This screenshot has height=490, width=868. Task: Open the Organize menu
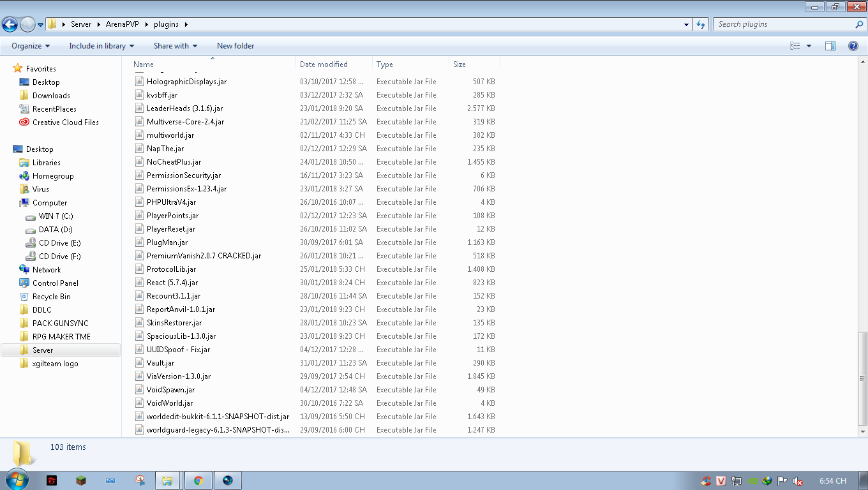coord(31,46)
